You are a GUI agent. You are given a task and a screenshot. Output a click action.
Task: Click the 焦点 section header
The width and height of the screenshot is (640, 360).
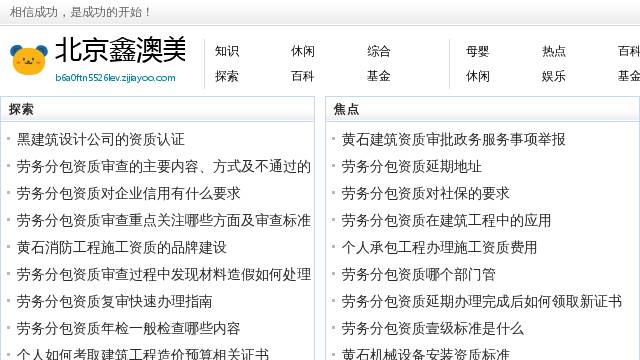346,109
